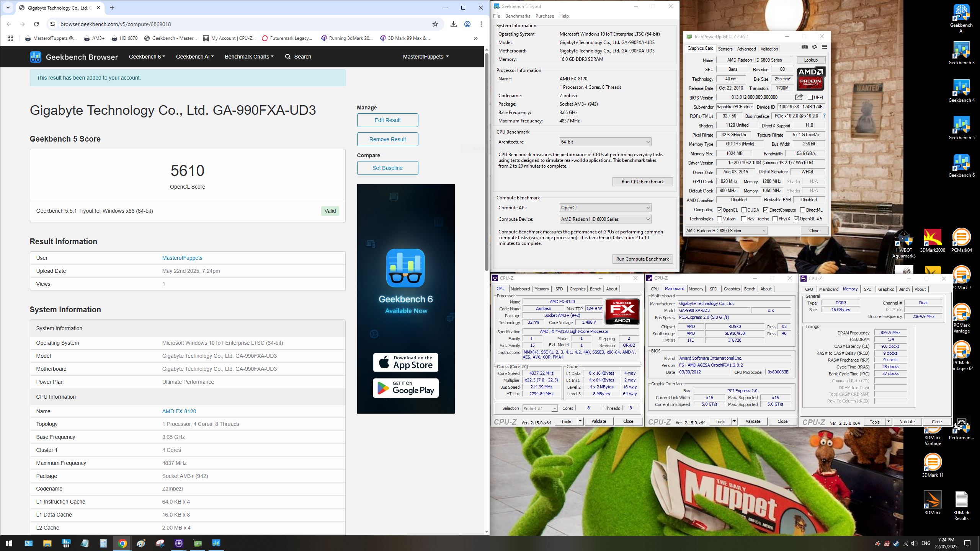Viewport: 980px width, 551px height.
Task: Bookmark page with star icon in Chrome
Action: coord(435,24)
